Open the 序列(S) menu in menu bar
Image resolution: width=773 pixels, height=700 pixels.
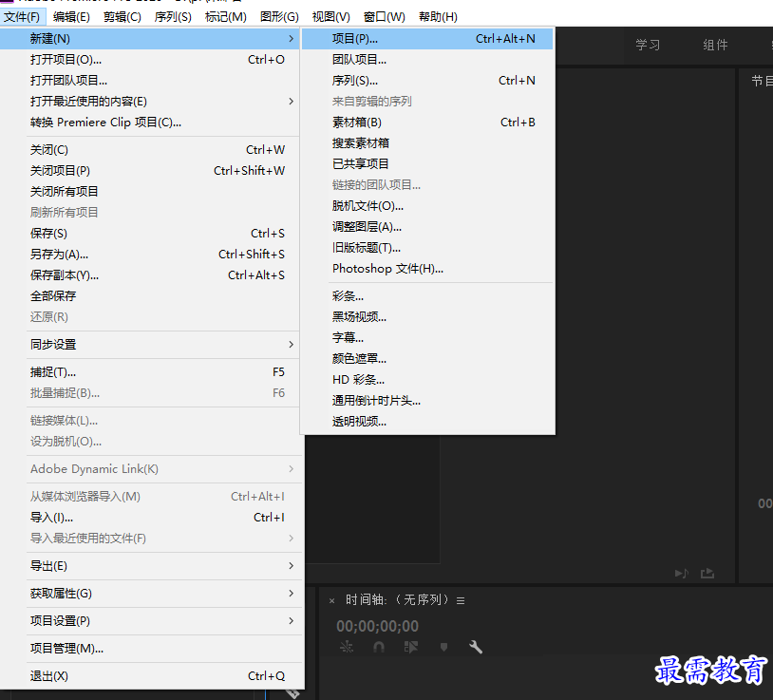coord(173,17)
